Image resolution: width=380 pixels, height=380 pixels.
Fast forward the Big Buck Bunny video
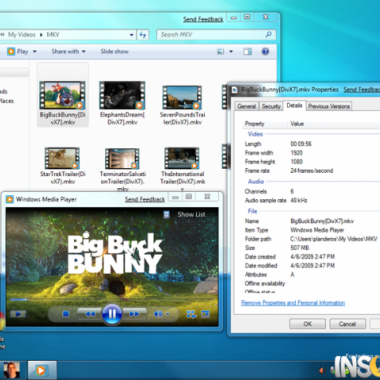click(134, 314)
